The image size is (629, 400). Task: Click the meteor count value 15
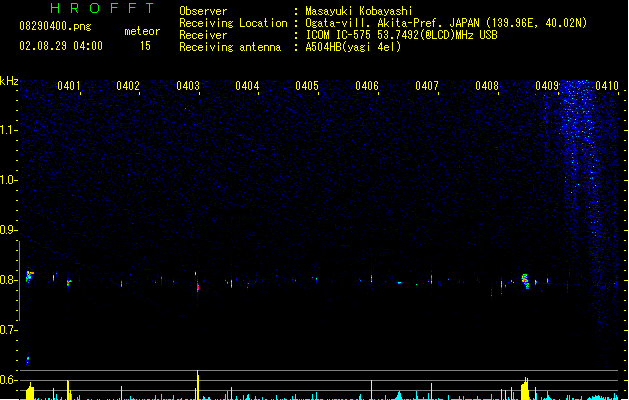(145, 46)
